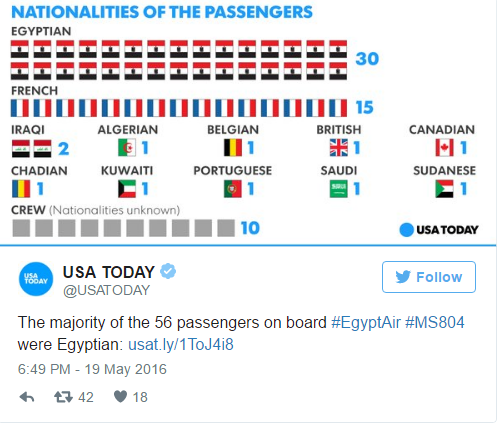Viewport: 498px width, 423px height.
Task: Click the Sudanese flag icon
Action: [x=444, y=189]
